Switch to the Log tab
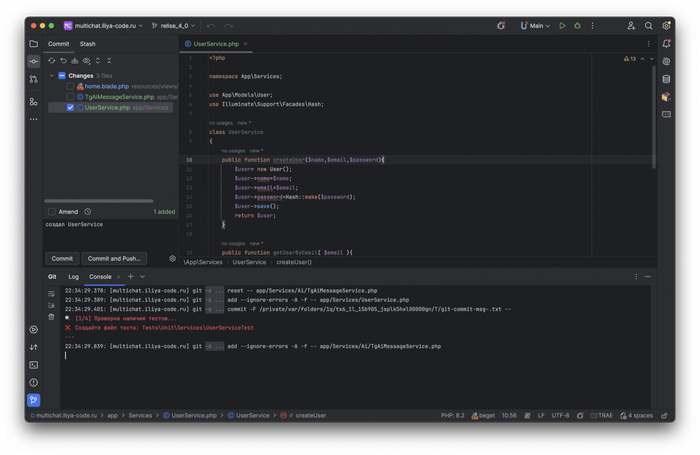 click(x=74, y=277)
